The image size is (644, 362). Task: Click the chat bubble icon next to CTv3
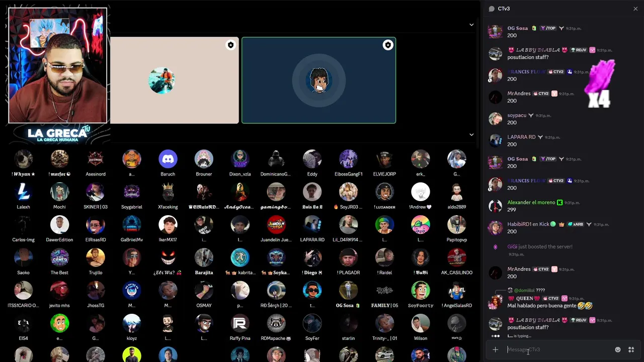[492, 9]
